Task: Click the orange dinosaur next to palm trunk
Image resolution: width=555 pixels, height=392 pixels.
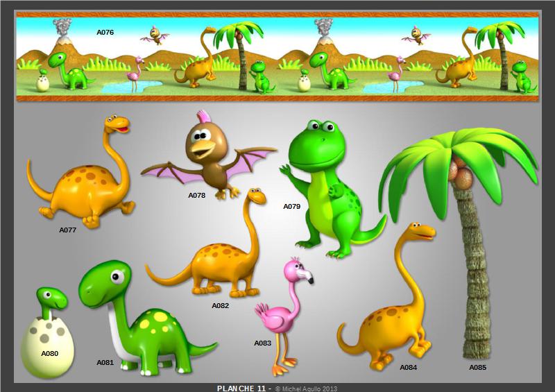Action: click(x=392, y=312)
